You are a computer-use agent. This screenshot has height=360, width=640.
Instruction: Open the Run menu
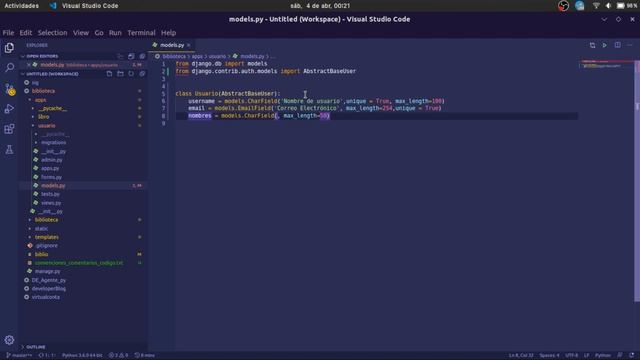point(115,33)
